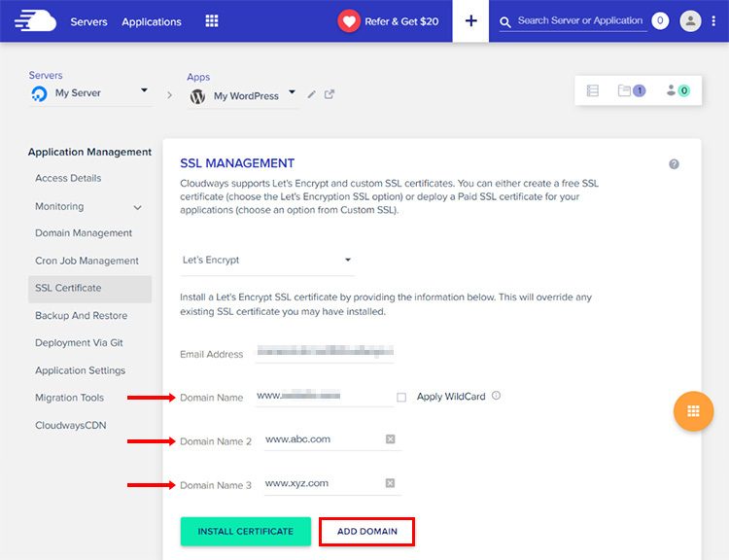This screenshot has height=560, width=729.
Task: Click the plus add button in navbar
Action: click(470, 21)
